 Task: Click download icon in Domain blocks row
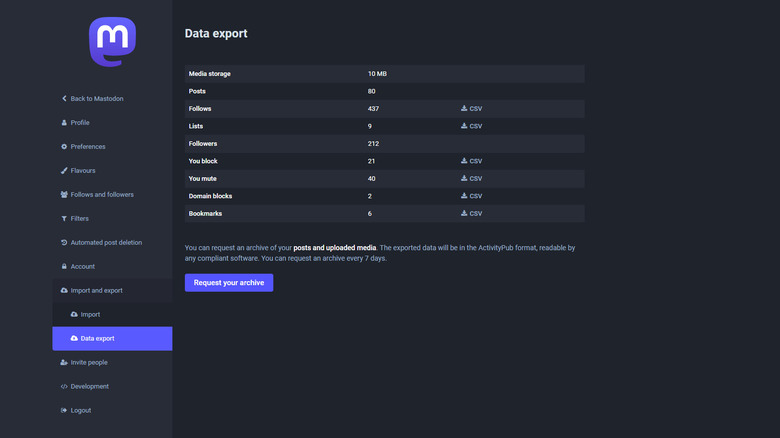coord(464,196)
